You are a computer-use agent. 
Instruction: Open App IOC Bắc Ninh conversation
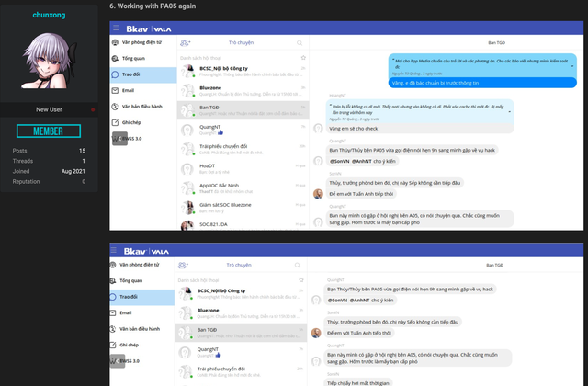[x=243, y=188]
